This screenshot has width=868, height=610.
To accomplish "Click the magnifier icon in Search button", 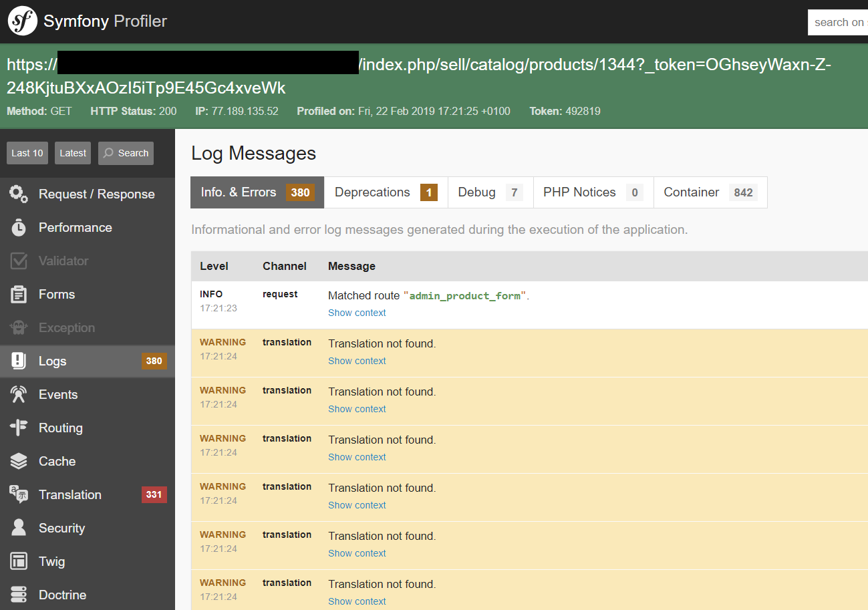I will [x=109, y=153].
